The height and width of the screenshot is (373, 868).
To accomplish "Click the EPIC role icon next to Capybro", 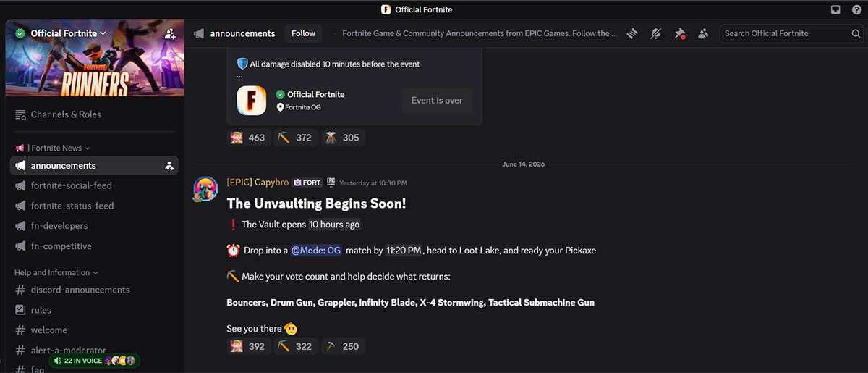I will (331, 183).
